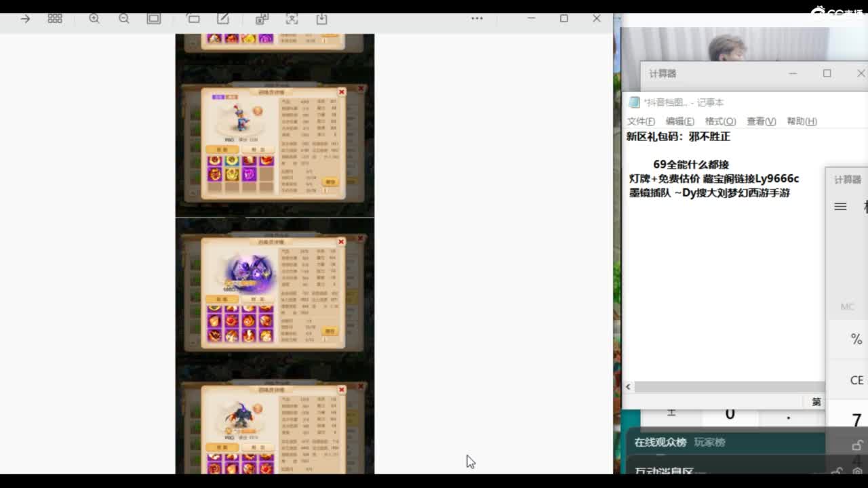Click the Calculator CE button
868x488 pixels.
[x=856, y=380]
